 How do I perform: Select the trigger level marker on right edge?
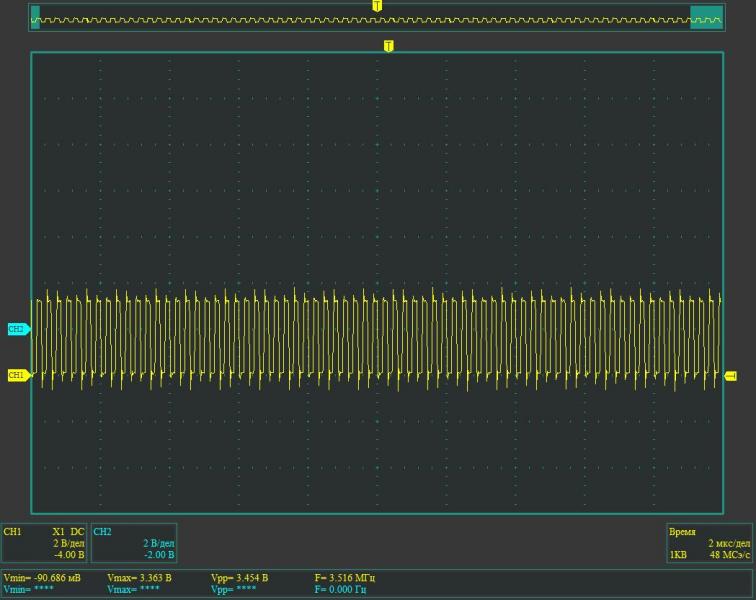731,375
